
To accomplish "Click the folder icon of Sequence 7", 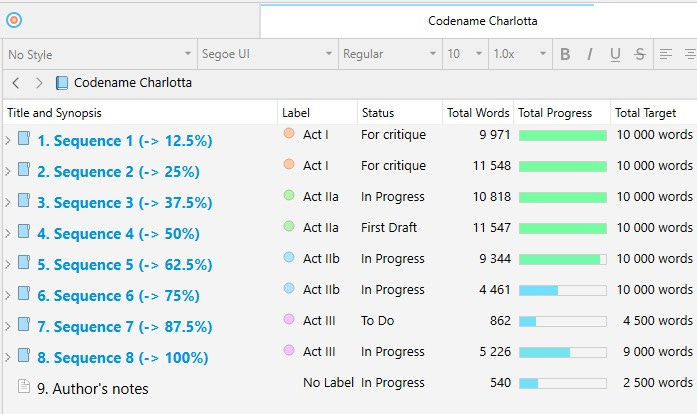I will click(24, 325).
